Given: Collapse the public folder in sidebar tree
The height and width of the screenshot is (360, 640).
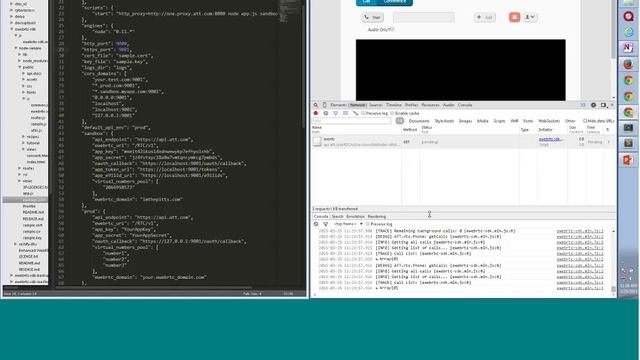Looking at the screenshot, I should [x=20, y=67].
